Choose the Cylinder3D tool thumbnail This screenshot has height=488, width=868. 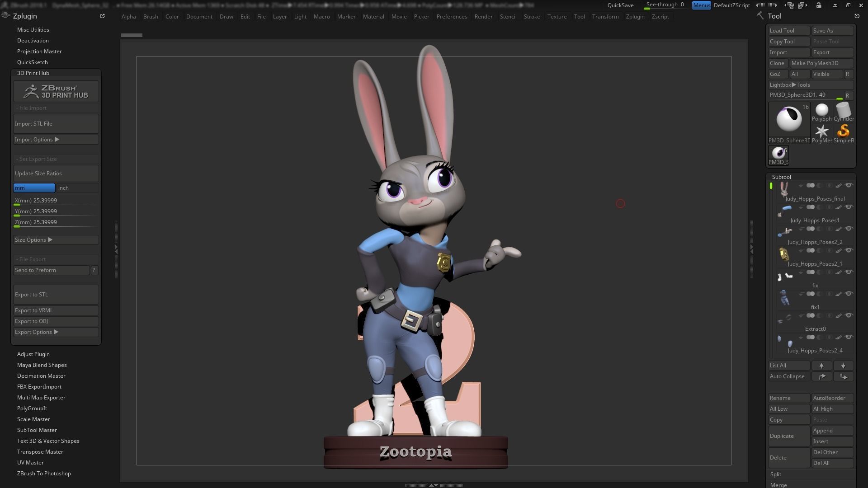tap(843, 110)
